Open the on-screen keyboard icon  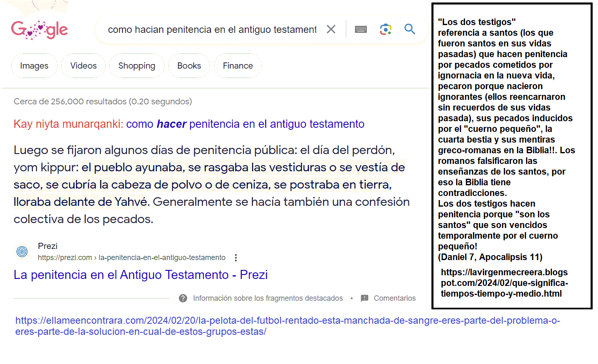coord(361,29)
